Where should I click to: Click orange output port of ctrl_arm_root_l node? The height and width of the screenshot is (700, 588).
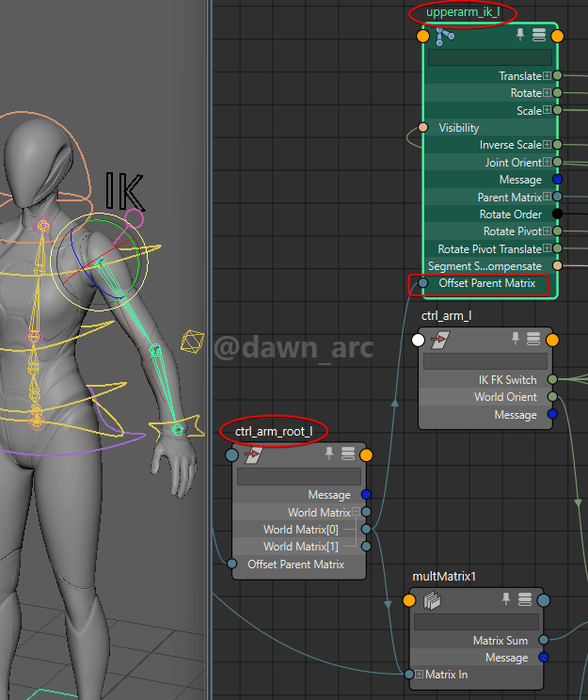(366, 455)
